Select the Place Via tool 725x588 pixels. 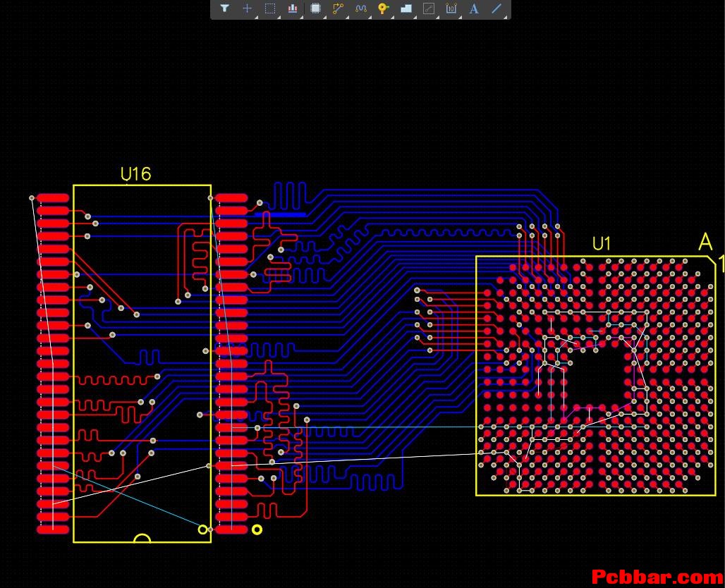click(x=383, y=8)
